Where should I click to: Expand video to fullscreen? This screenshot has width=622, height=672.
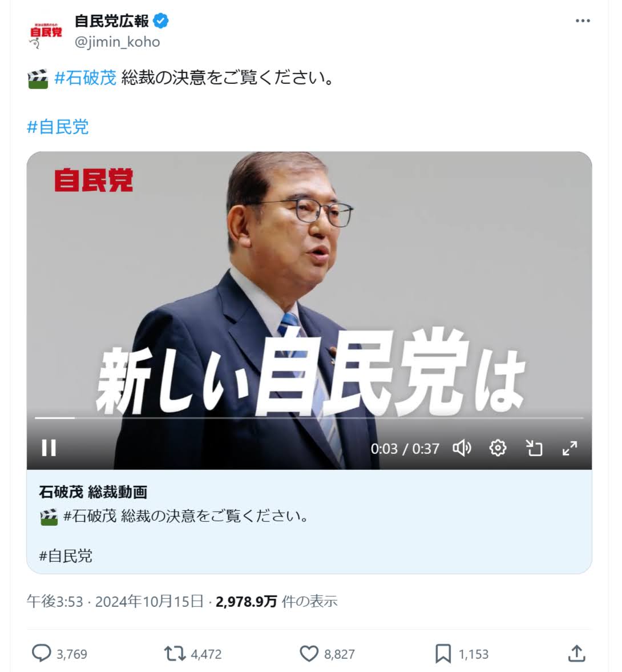coord(570,448)
